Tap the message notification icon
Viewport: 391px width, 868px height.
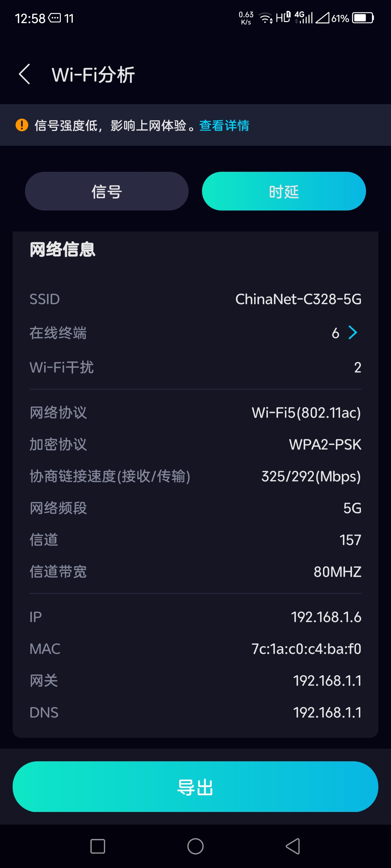55,18
